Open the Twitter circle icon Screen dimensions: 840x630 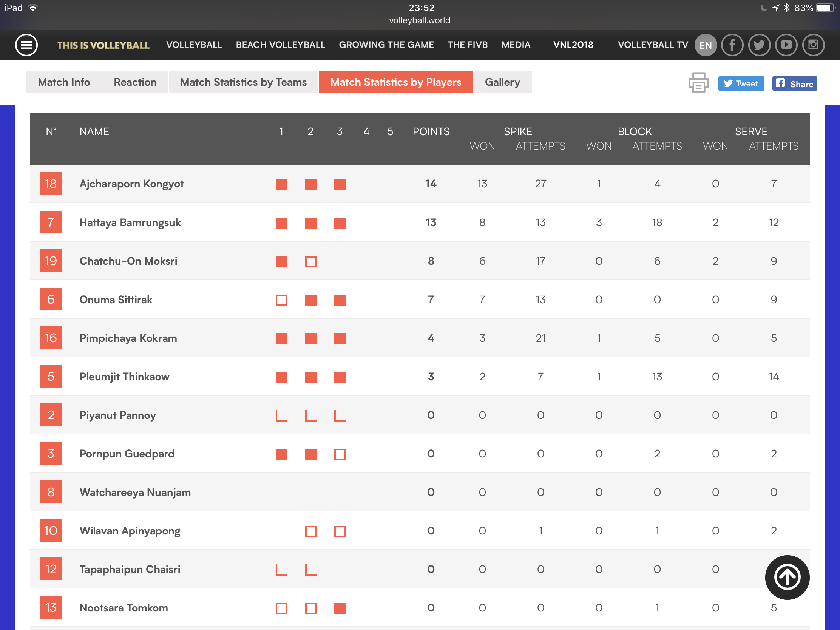tap(759, 45)
